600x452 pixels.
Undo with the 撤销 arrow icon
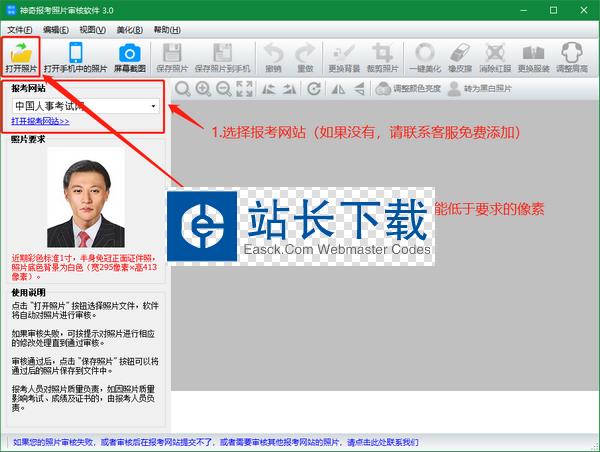pyautogui.click(x=274, y=58)
